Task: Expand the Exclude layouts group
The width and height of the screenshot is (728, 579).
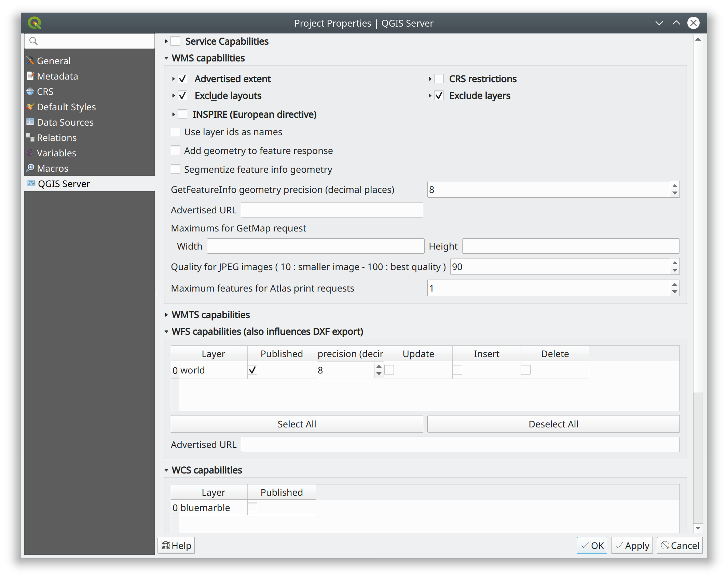Action: (174, 96)
